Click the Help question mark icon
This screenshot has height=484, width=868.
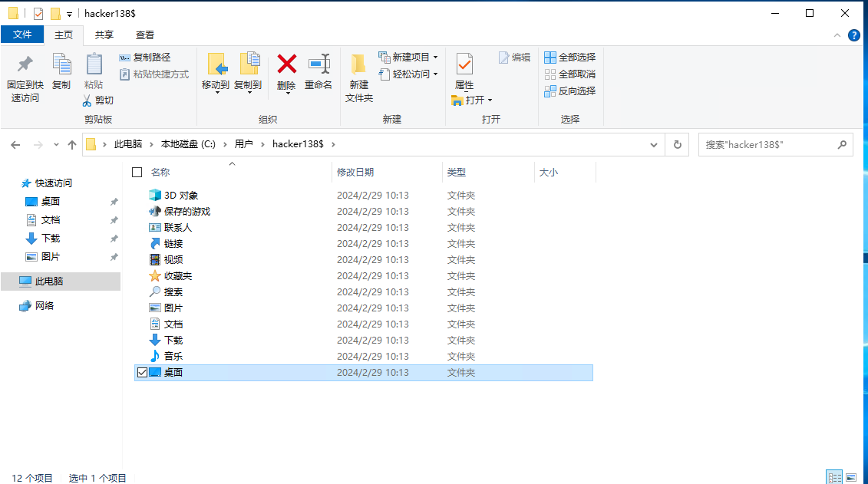coord(853,35)
